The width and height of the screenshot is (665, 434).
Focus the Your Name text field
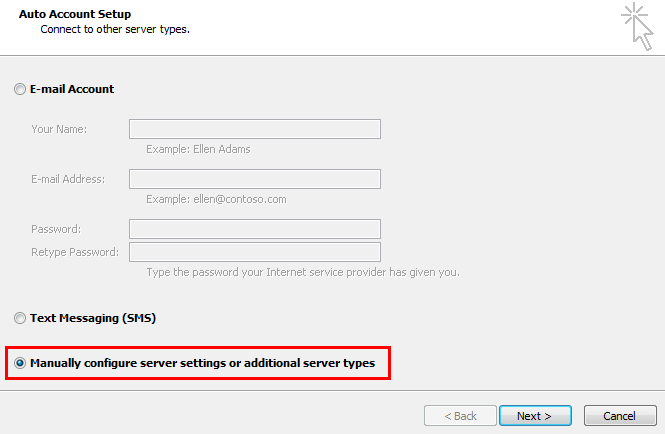(x=255, y=129)
